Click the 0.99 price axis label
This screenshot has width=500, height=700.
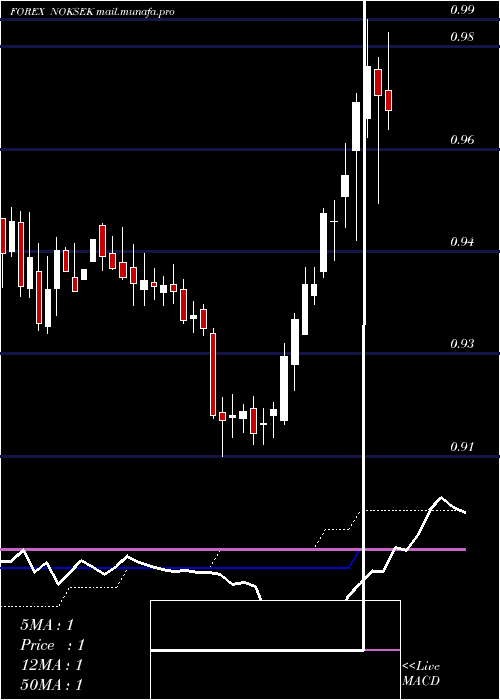pos(462,10)
